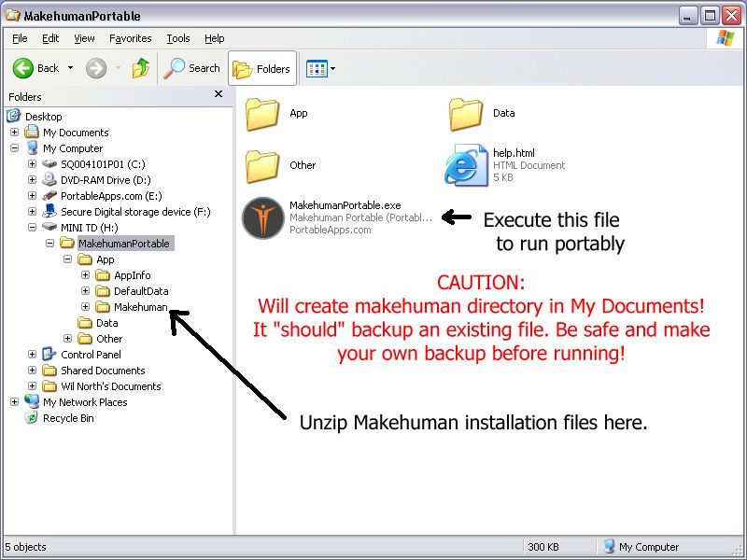The height and width of the screenshot is (560, 747).
Task: Click the help.html file name
Action: tap(514, 153)
